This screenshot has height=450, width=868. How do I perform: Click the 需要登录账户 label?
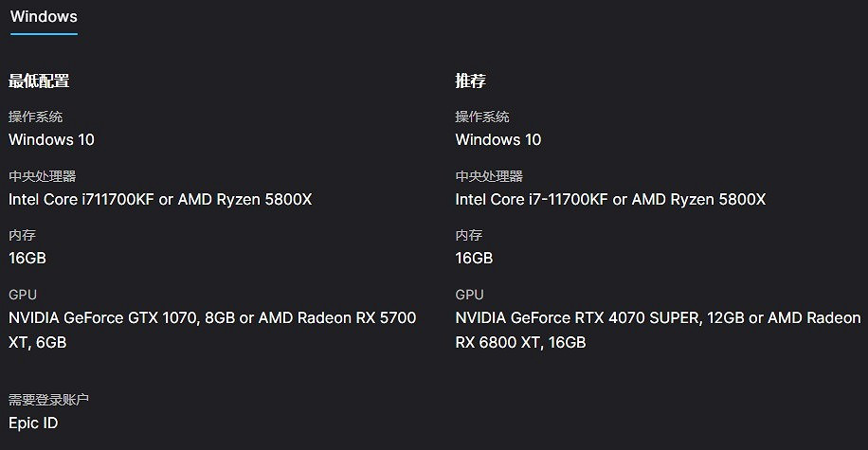(x=49, y=400)
